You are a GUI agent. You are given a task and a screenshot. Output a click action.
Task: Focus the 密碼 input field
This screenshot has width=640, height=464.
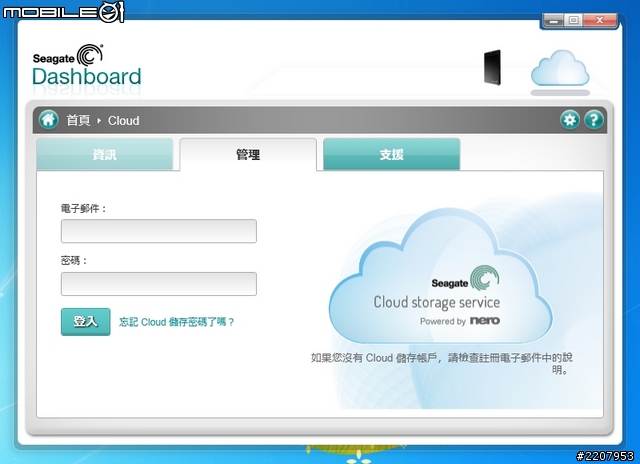pos(159,284)
